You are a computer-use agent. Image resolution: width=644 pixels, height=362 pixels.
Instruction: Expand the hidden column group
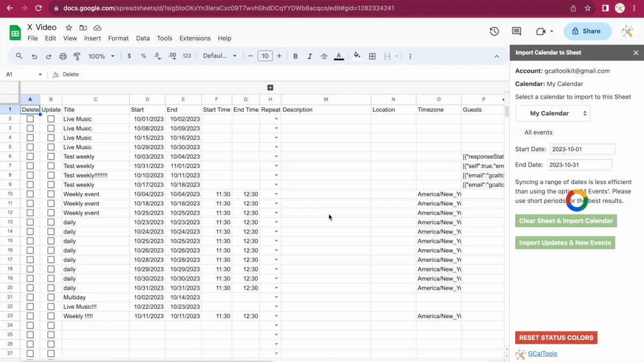coord(270,87)
